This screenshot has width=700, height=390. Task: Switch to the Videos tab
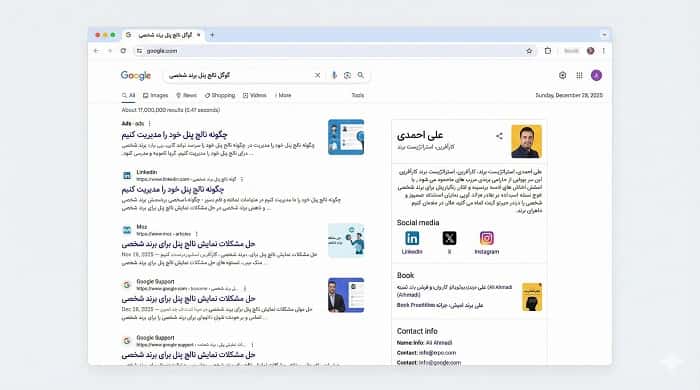(x=254, y=95)
